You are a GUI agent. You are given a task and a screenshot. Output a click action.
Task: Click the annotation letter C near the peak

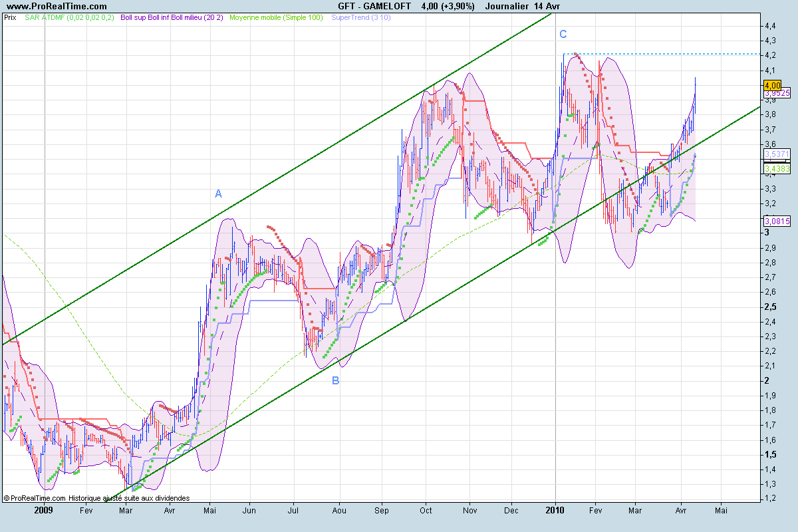click(563, 34)
